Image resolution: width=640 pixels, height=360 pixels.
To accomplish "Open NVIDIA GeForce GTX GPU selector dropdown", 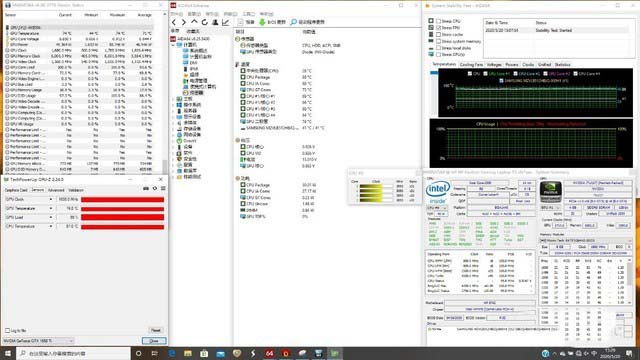I will tap(38, 341).
